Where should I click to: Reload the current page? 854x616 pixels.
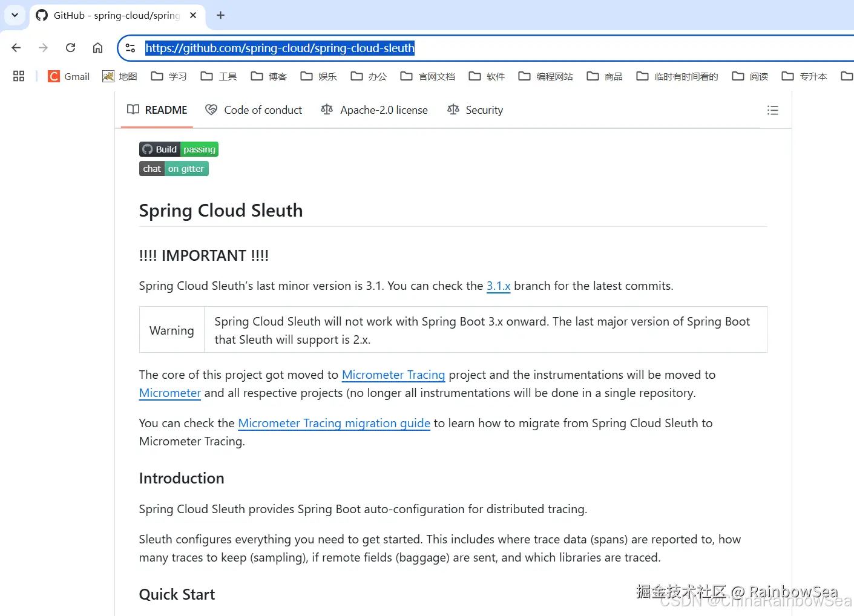coord(70,48)
